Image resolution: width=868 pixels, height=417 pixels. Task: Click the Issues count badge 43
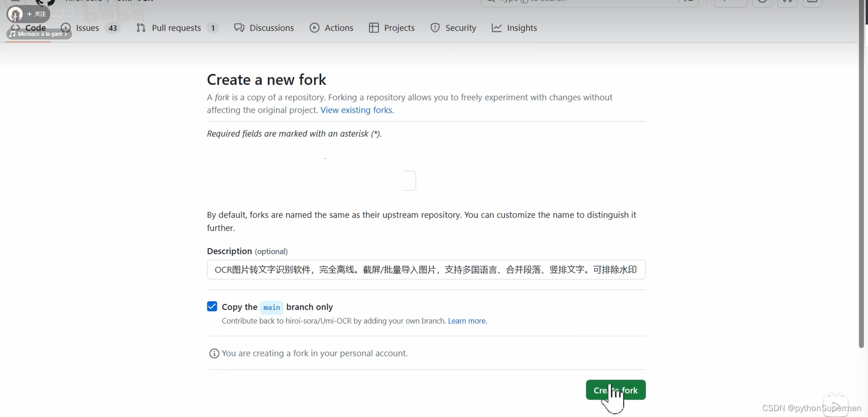(x=113, y=28)
